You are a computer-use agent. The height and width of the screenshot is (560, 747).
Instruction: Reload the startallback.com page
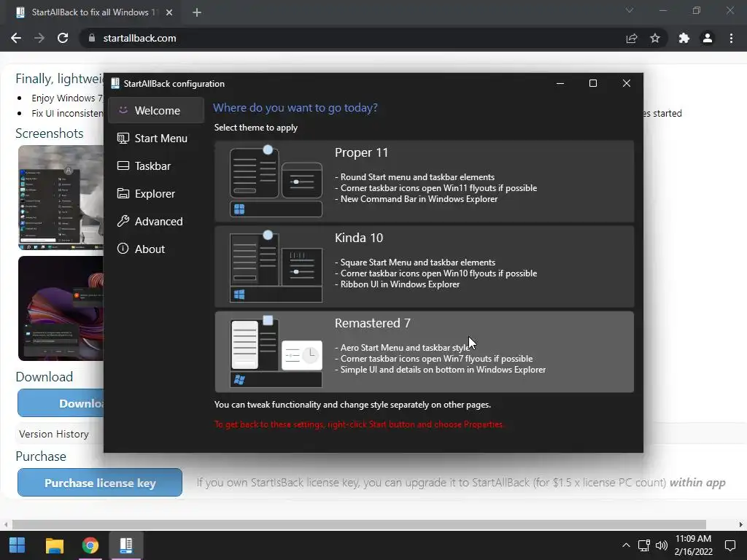click(63, 38)
